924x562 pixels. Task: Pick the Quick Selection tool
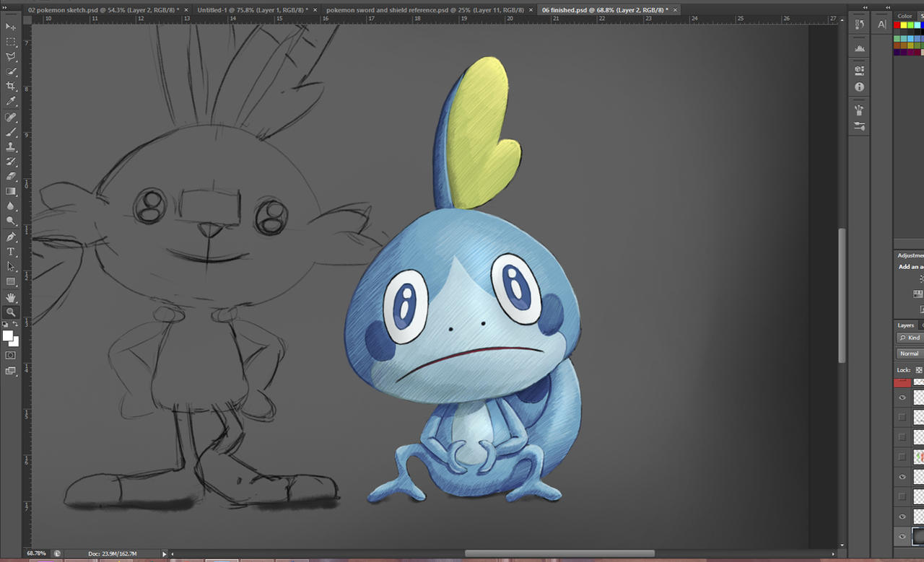[11, 71]
